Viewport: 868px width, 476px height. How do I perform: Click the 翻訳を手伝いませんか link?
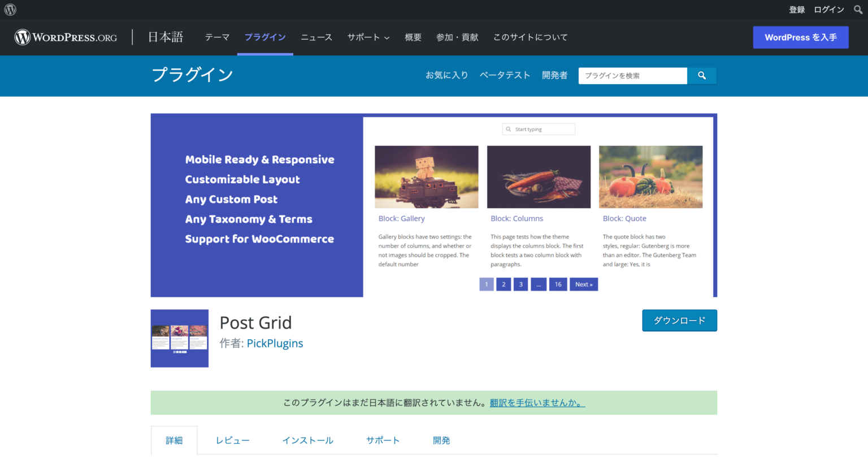[536, 403]
